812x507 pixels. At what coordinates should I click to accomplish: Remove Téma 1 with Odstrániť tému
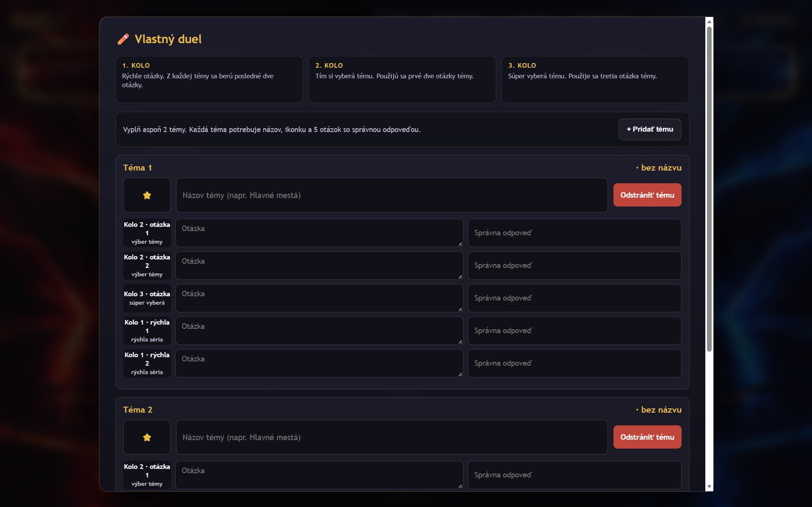pyautogui.click(x=647, y=195)
